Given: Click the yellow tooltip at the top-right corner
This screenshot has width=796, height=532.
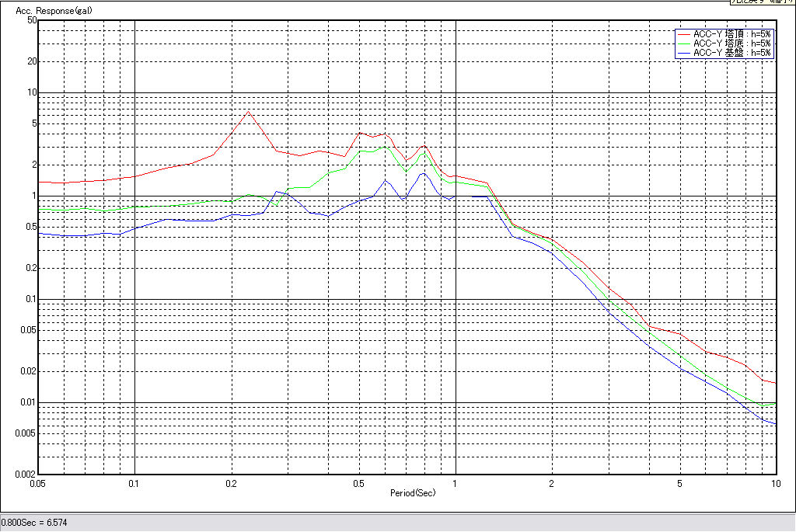Looking at the screenshot, I should click(x=762, y=2).
